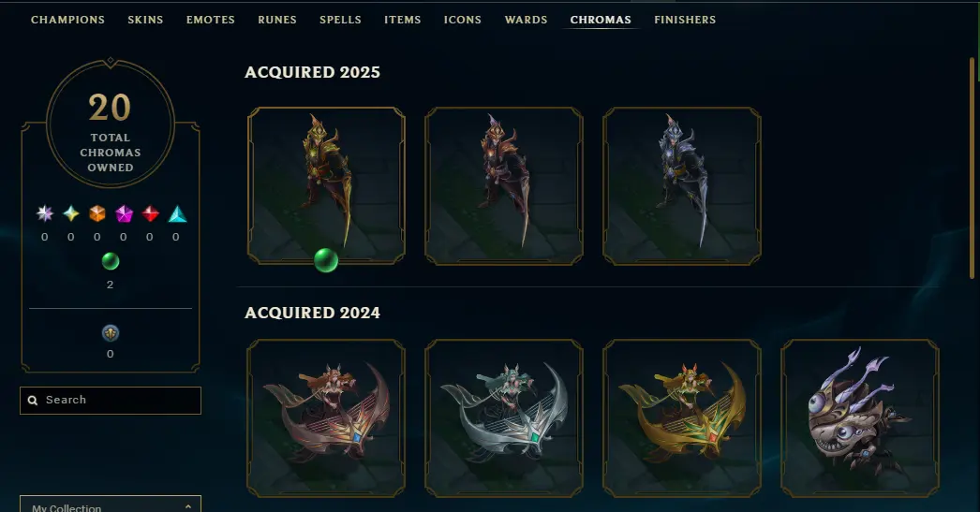Image resolution: width=980 pixels, height=512 pixels.
Task: Click the cyan triangular gem icon
Action: tap(177, 214)
